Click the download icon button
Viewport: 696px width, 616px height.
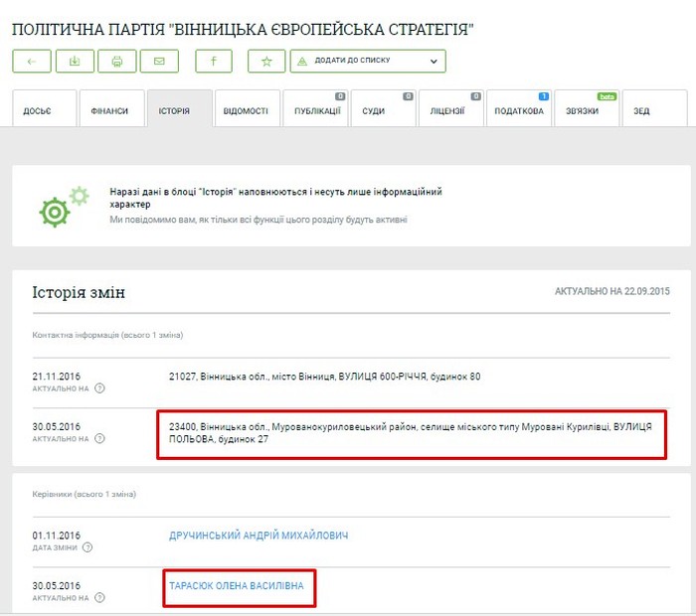point(75,62)
